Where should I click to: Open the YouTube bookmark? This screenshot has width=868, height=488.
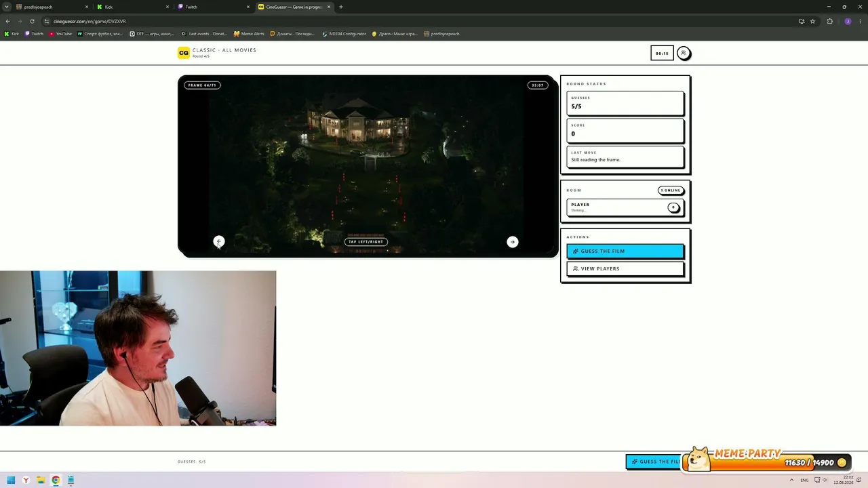(x=61, y=34)
